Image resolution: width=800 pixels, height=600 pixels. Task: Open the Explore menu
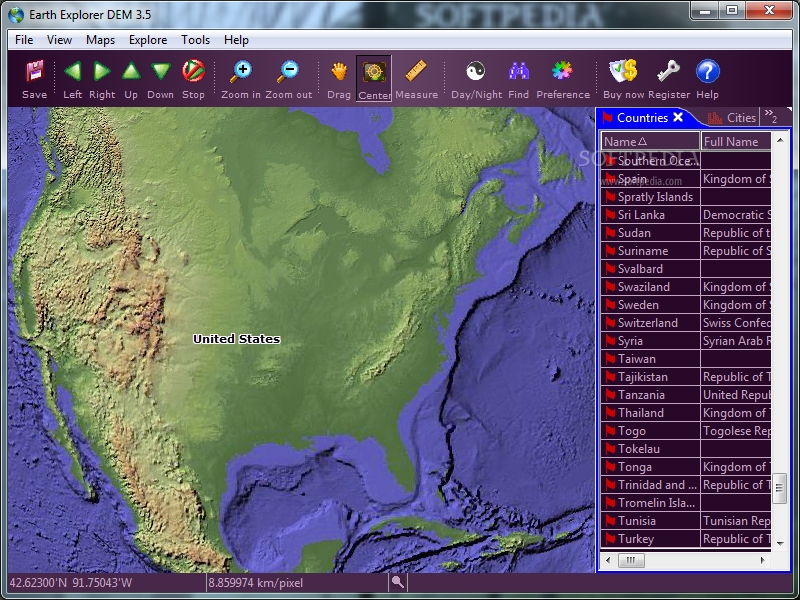(148, 40)
